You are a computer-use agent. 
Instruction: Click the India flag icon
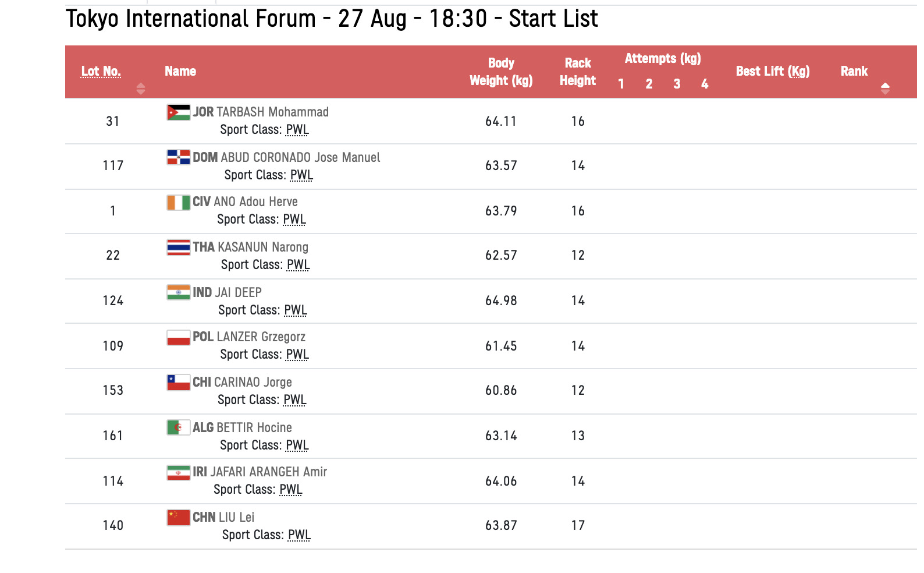(178, 292)
